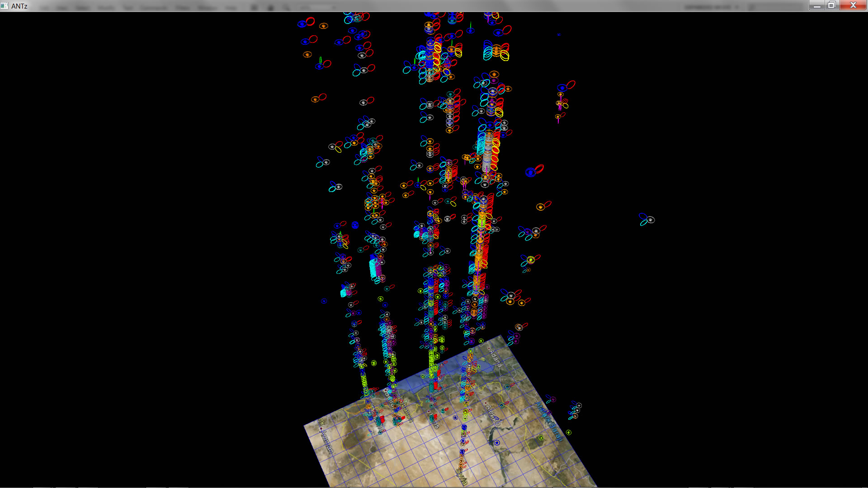
Task: Click the tiny blue glyph at upper right
Action: click(x=559, y=34)
